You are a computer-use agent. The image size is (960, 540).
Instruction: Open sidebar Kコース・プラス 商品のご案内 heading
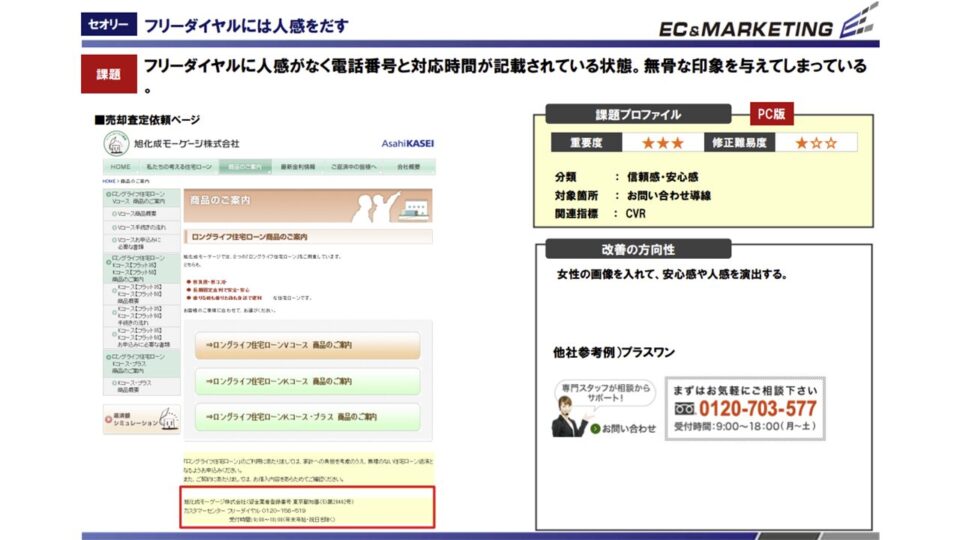click(141, 364)
